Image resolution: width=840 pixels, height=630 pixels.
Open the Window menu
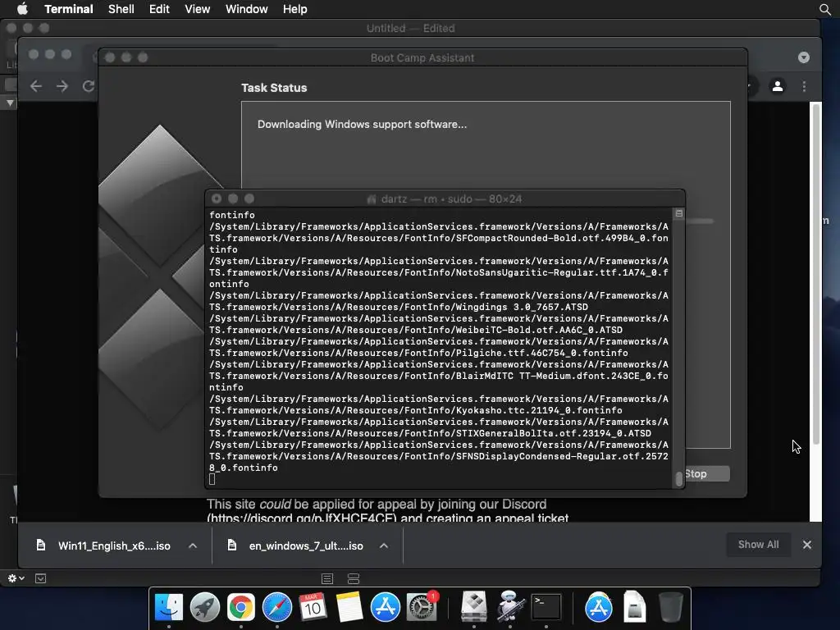tap(246, 9)
